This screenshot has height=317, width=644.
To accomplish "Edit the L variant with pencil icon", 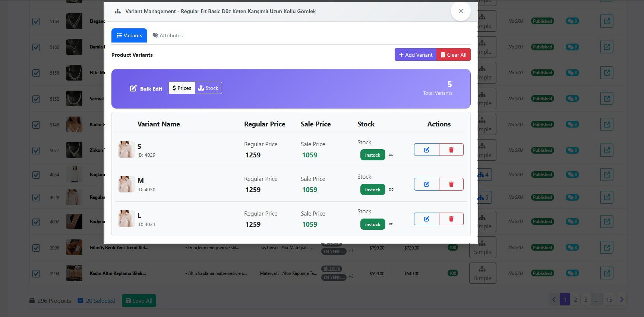I will pyautogui.click(x=426, y=219).
